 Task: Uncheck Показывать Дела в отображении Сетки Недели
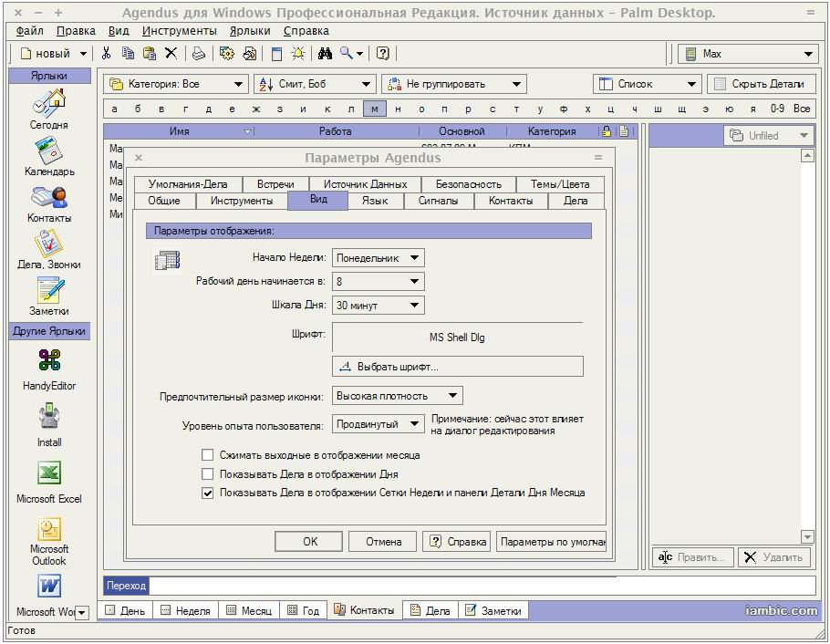208,493
